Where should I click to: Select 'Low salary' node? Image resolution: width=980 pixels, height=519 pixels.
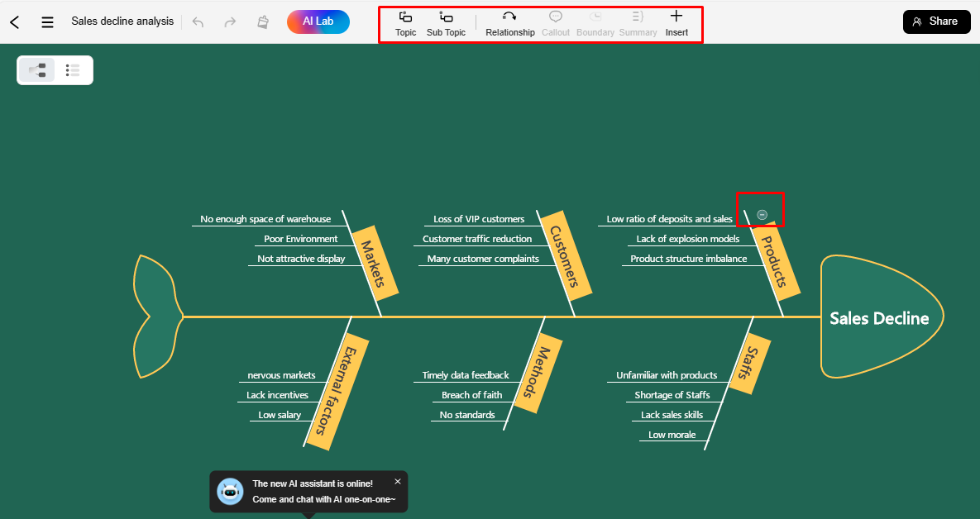pyautogui.click(x=280, y=416)
